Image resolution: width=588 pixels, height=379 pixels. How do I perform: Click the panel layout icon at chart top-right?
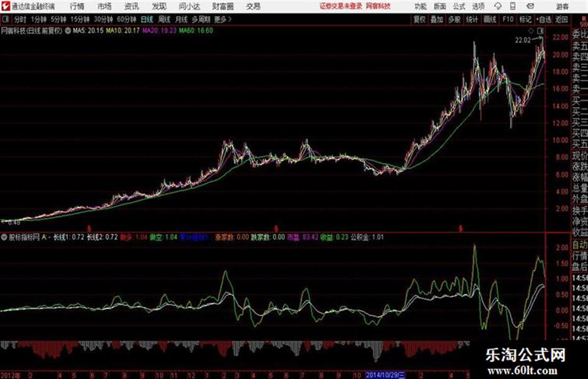point(540,30)
